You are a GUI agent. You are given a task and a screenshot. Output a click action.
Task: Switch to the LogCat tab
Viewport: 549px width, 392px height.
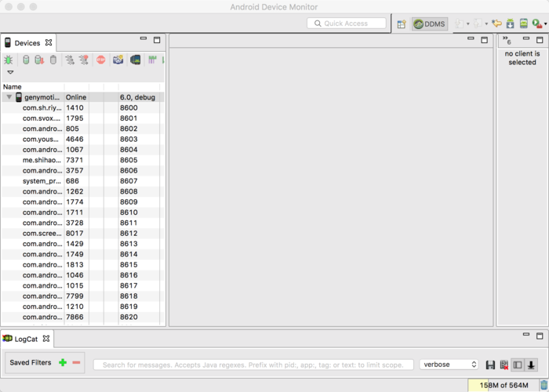coord(26,339)
